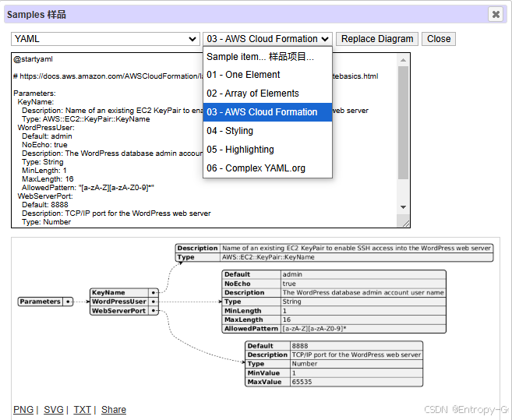Click the 'AllowedPattern' cell in the diagram table

tap(252, 329)
